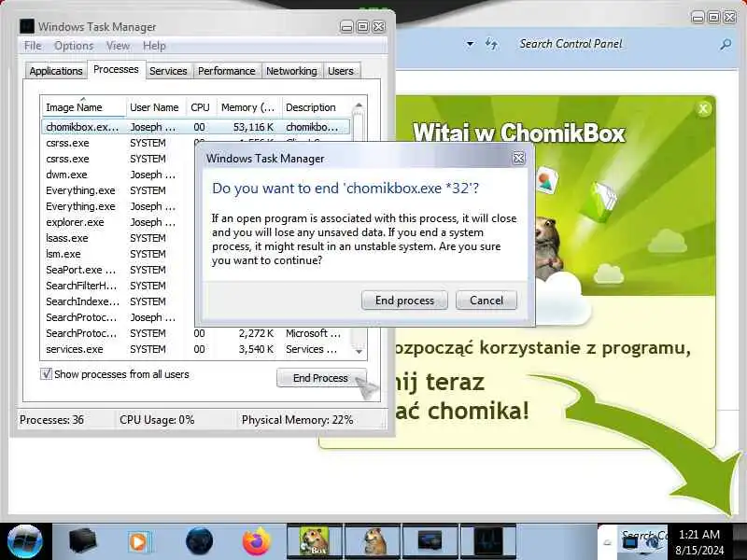Image resolution: width=747 pixels, height=560 pixels.
Task: Click the Processes: 36 status entry
Action: point(51,420)
